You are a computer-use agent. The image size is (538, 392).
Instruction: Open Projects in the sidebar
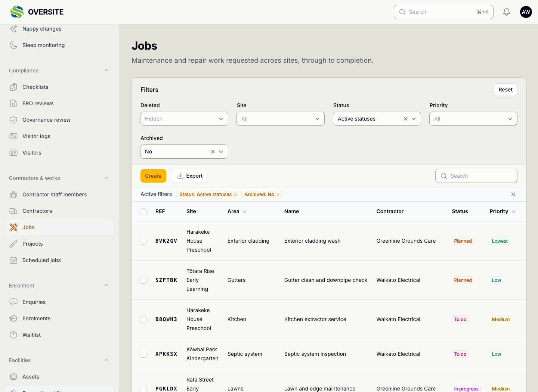click(59, 244)
